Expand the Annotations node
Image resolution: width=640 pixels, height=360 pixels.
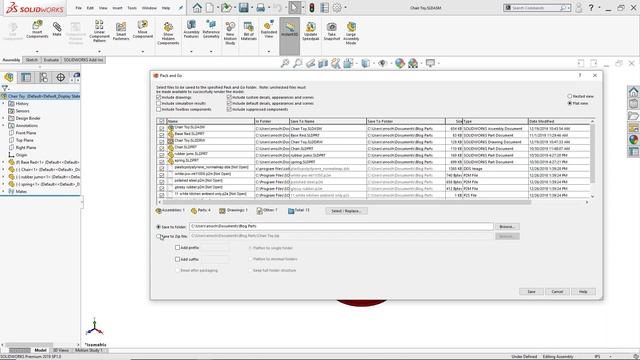(x=4, y=126)
